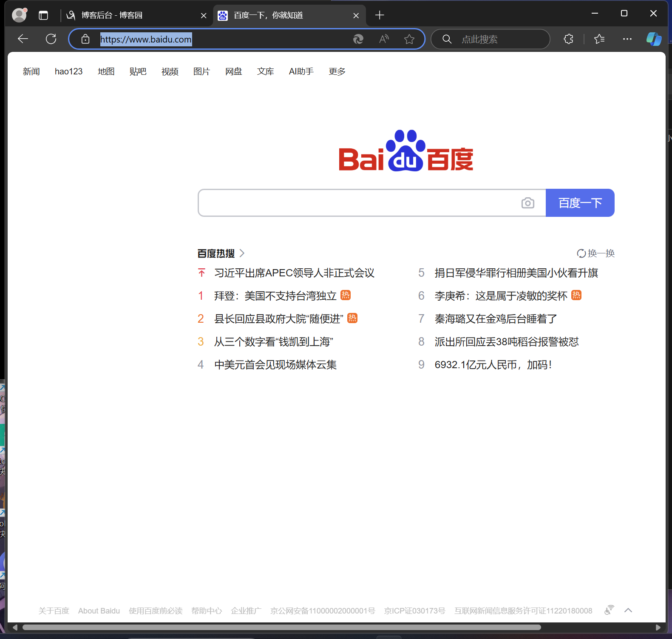Click the scrollbar left arrow
Screen dimensions: 672x639
(15, 628)
